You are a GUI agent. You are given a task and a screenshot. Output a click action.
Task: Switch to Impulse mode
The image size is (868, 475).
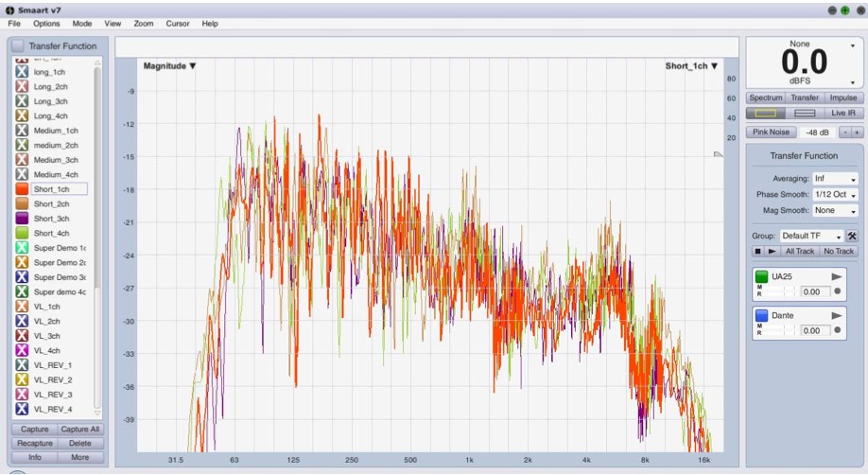(843, 97)
